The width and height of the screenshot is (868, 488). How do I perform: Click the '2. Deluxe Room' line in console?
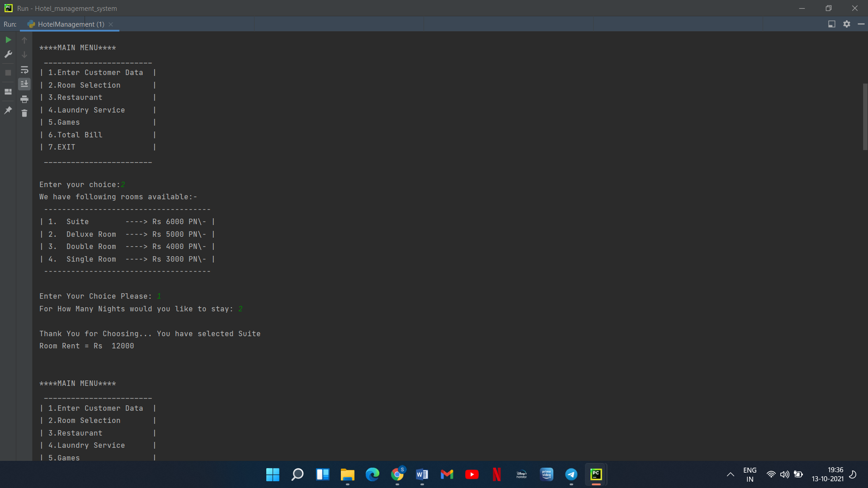tap(127, 234)
